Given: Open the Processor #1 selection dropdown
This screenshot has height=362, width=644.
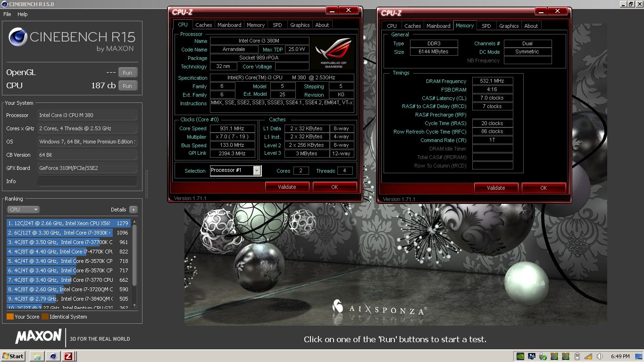Looking at the screenshot, I should (x=235, y=170).
